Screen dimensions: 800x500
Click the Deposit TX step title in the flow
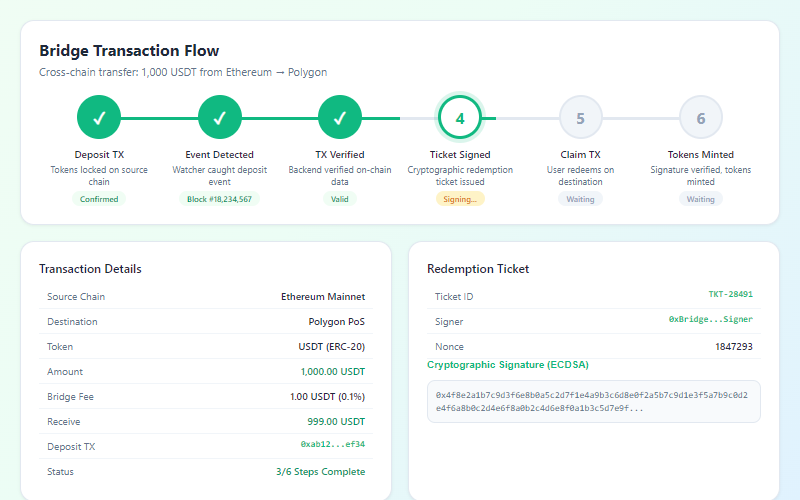[99, 155]
